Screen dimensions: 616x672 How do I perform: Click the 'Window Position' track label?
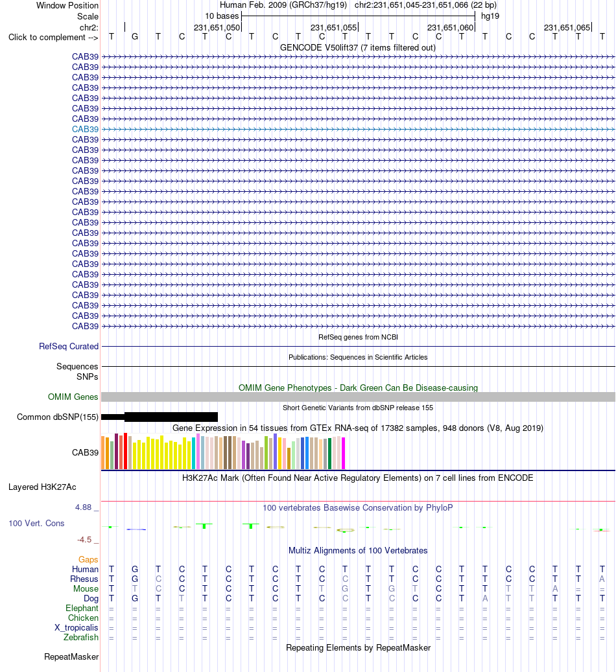point(67,6)
